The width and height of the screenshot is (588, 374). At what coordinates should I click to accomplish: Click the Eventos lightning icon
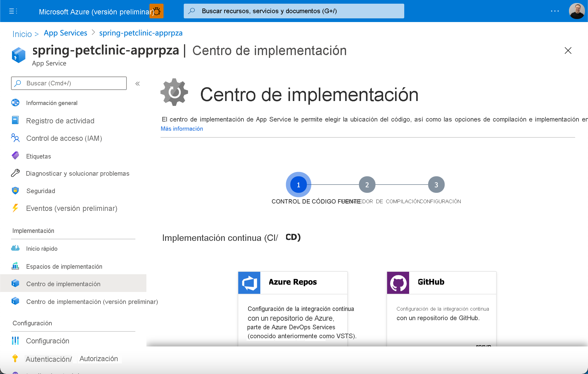pyautogui.click(x=15, y=208)
